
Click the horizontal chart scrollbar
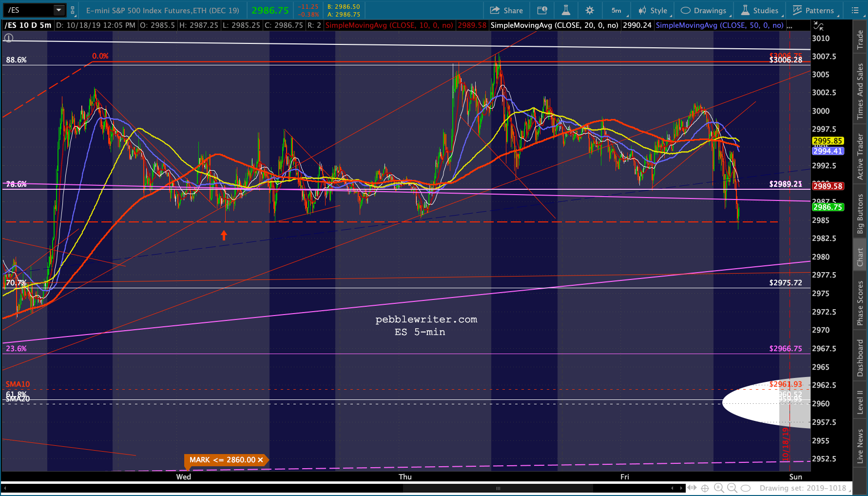pos(498,488)
